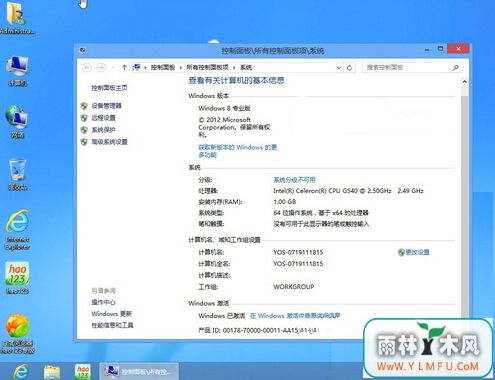Click 系统分级不可用 link

294,180
